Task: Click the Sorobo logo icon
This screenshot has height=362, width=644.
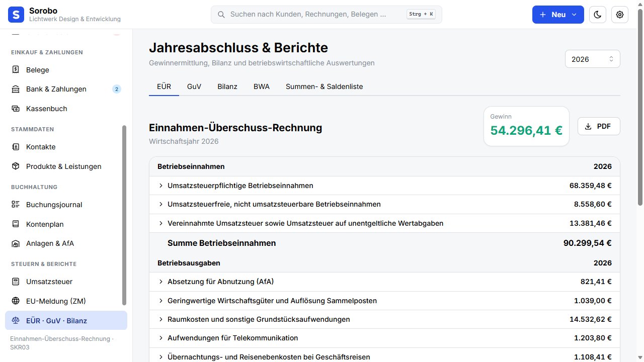Action: pyautogui.click(x=16, y=15)
